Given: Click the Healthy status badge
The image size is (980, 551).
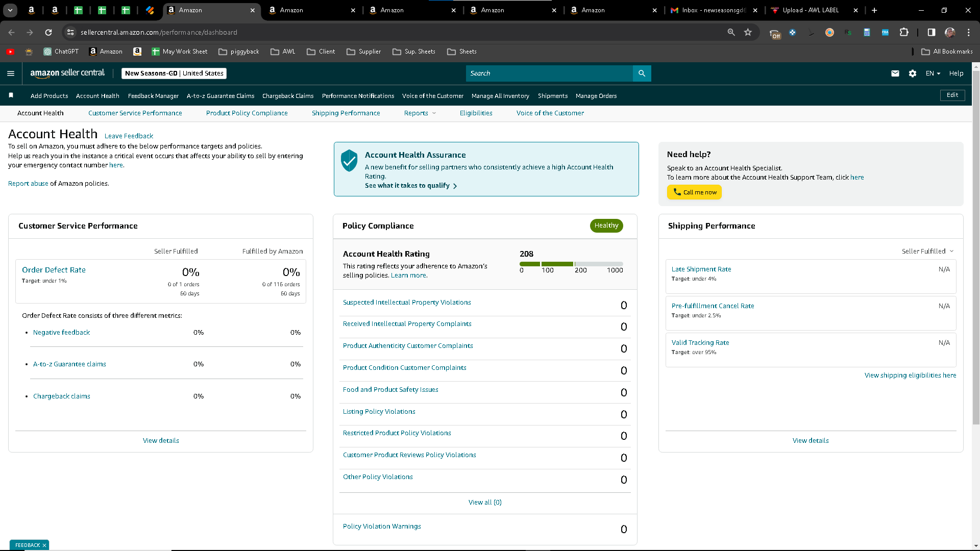Looking at the screenshot, I should point(606,226).
